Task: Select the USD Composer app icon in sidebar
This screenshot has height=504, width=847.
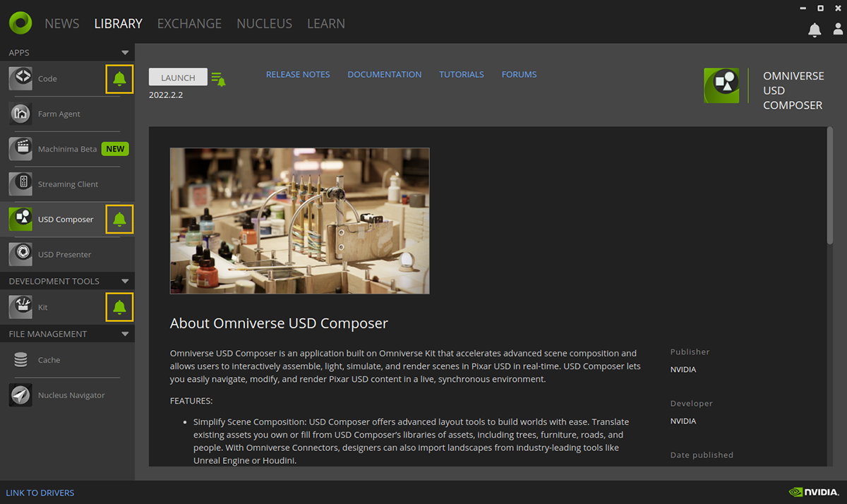Action: (20, 219)
